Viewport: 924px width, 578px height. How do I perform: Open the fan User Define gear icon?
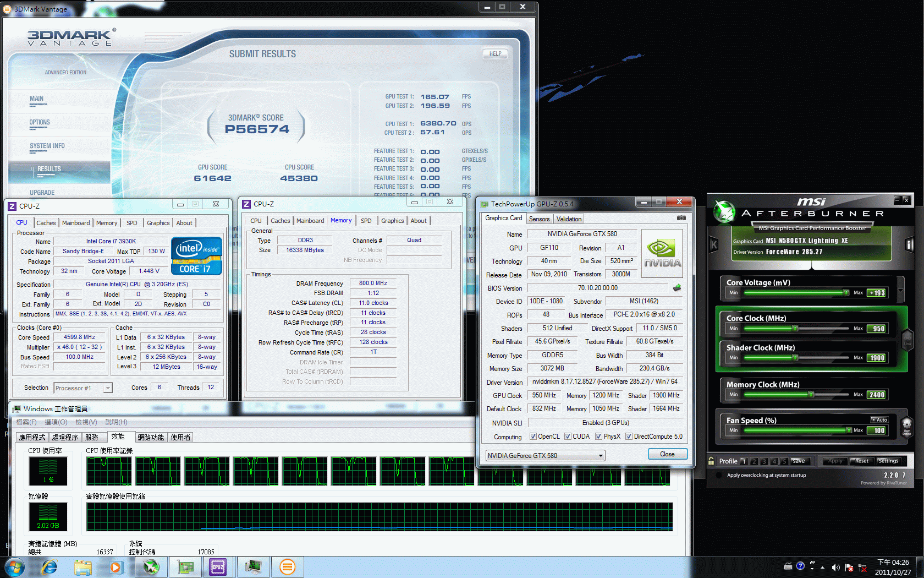[907, 426]
